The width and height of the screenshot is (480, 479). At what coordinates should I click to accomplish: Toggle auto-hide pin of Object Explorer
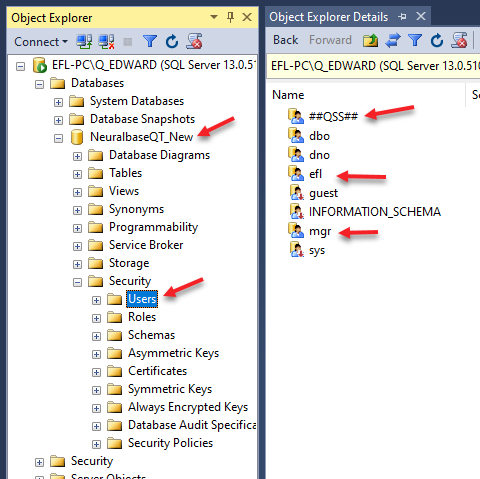pos(230,17)
